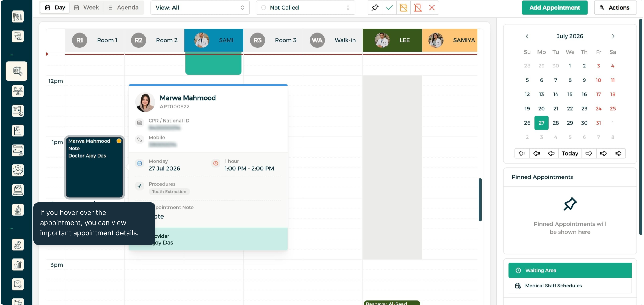This screenshot has height=305, width=644.
Task: Open the hand holding person sidebar icon
Action: tap(18, 245)
